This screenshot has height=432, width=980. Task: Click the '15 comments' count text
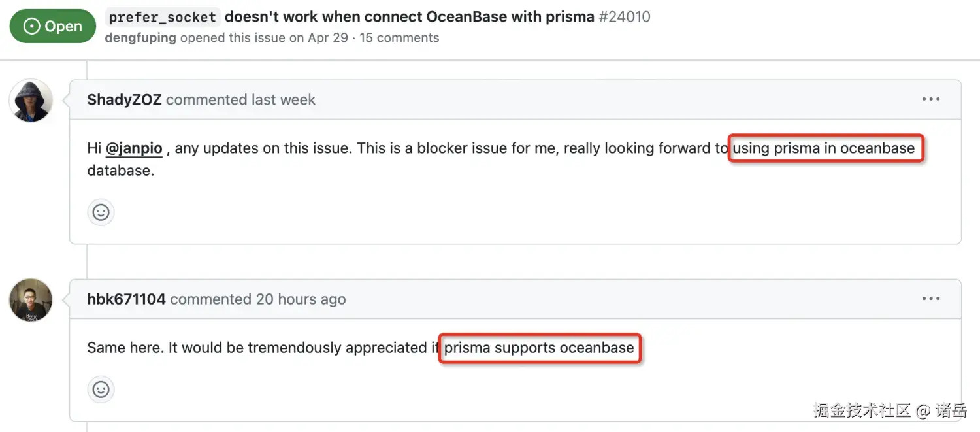click(x=399, y=38)
